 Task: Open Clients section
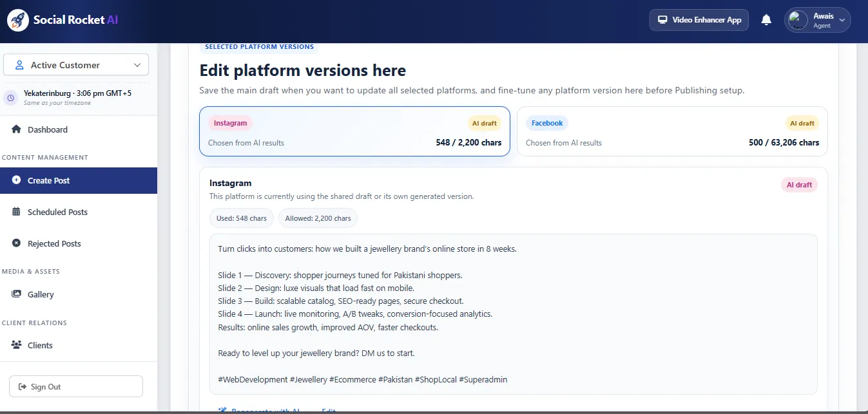coord(79,345)
